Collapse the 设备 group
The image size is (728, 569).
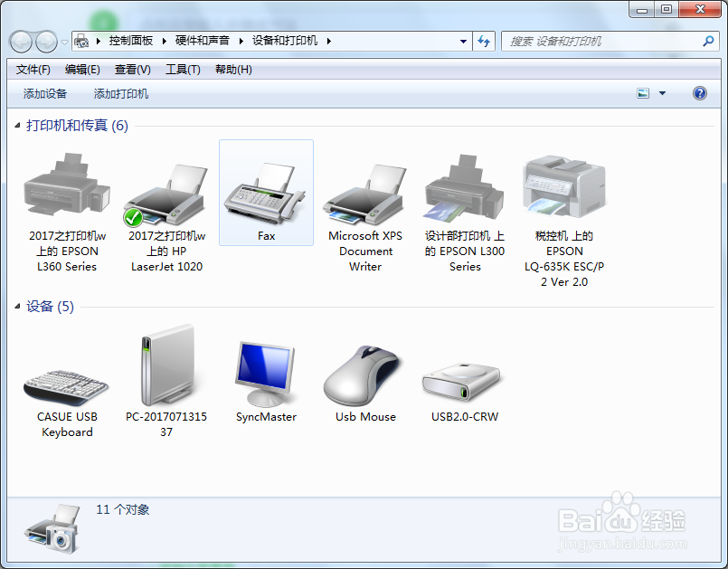click(x=18, y=306)
